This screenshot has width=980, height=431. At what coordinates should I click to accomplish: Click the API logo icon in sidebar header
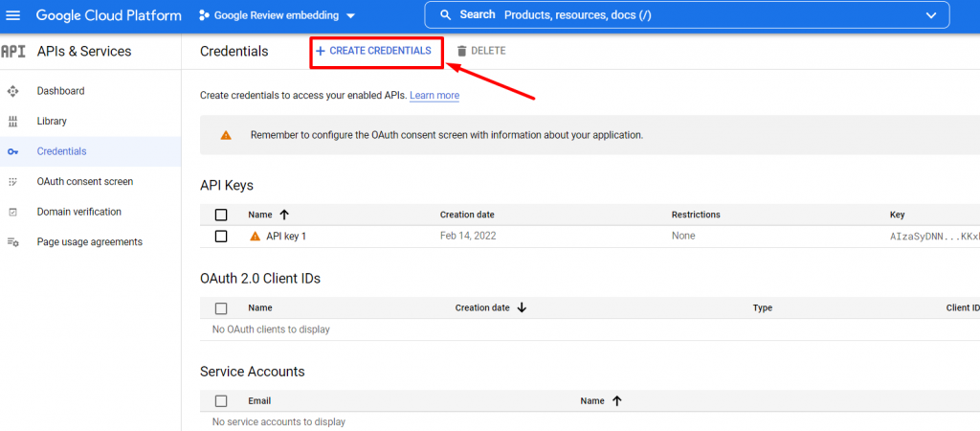pos(13,52)
